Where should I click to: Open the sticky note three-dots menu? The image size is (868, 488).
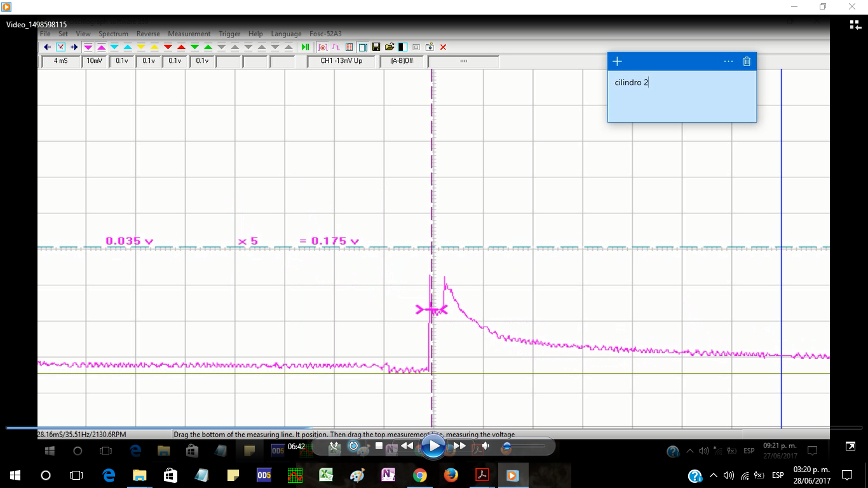coord(728,61)
